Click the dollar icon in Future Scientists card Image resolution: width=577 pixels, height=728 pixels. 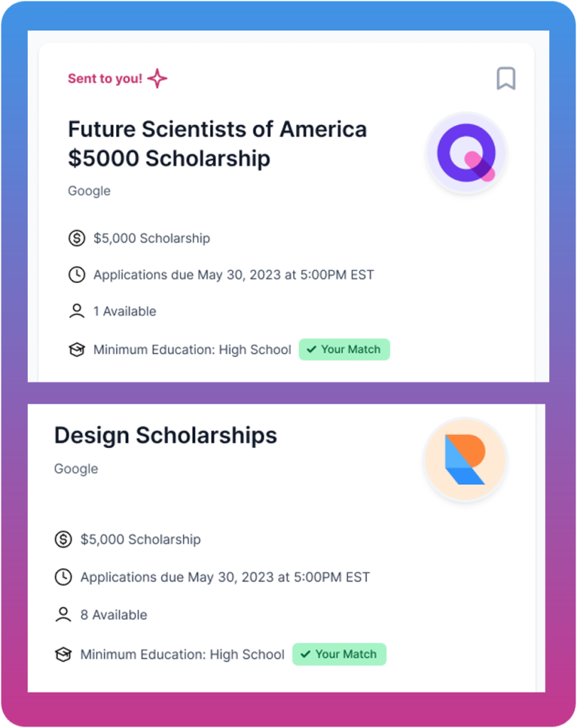point(77,238)
